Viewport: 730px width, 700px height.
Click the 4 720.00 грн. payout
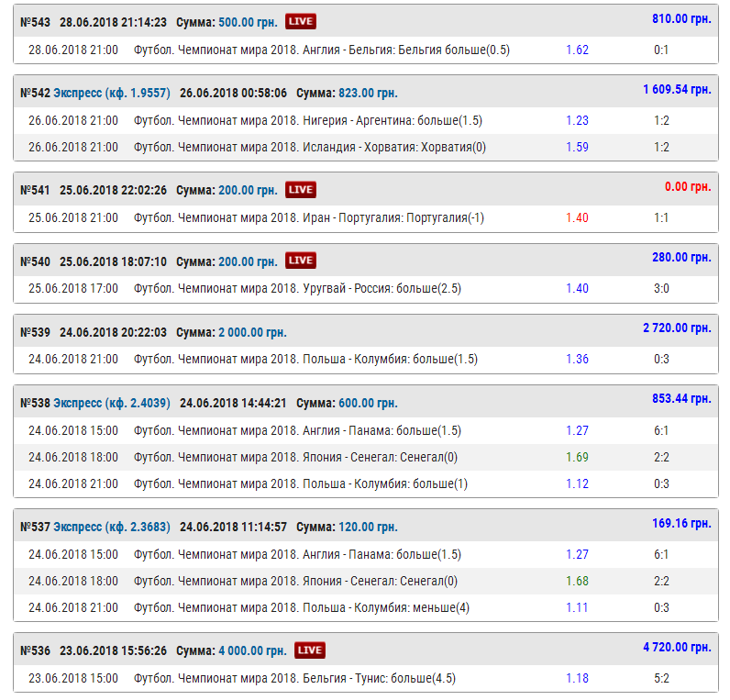pos(677,647)
